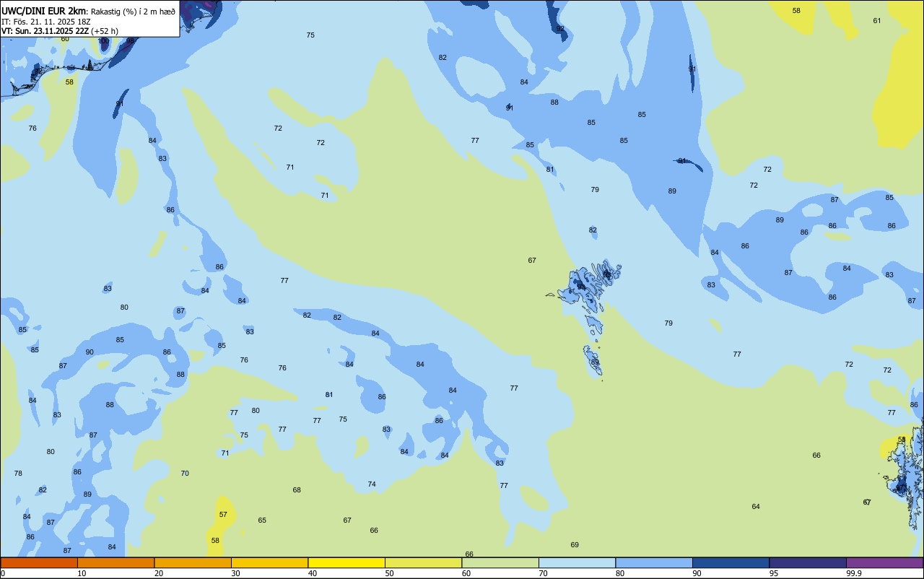Click the humidity value 65 on the map
This screenshot has height=579, width=924.
pos(262,520)
